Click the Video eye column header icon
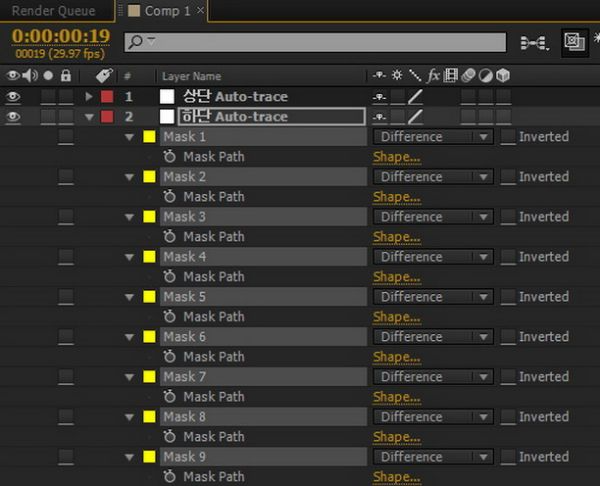Screen dimensions: 600x486 12,75
